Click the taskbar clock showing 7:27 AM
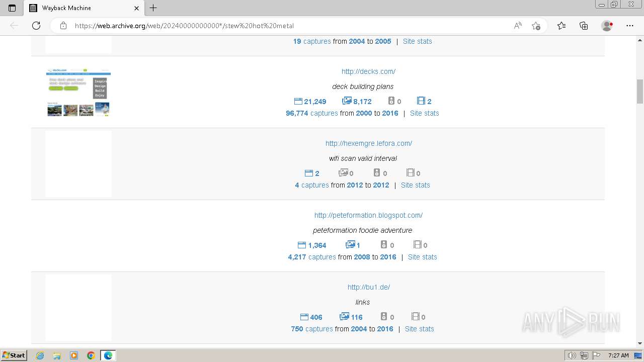The width and height of the screenshot is (644, 362). coord(618,355)
